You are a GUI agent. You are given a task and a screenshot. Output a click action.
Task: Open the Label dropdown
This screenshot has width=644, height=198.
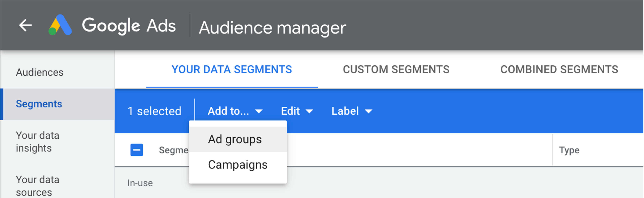pos(352,111)
